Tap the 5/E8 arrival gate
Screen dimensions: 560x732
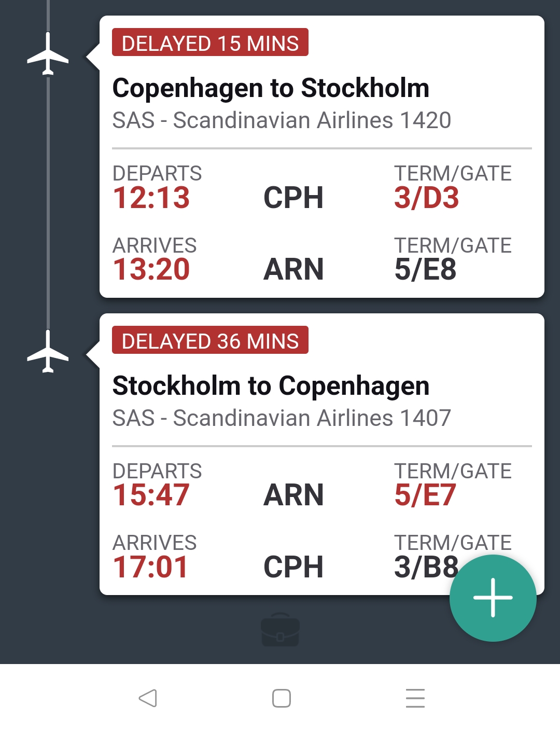pos(425,270)
